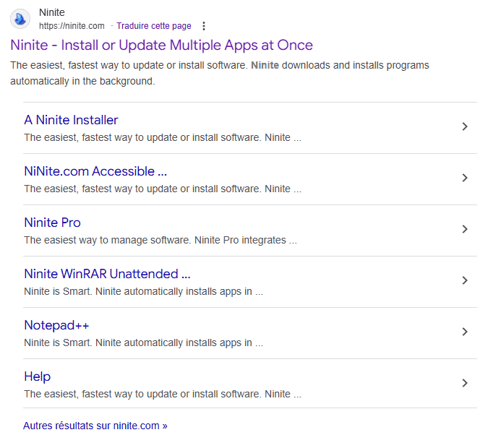This screenshot has height=448, width=501.
Task: Click the chevron arrow beside 'Ninite WinRAR Unattended'
Action: pyautogui.click(x=465, y=280)
